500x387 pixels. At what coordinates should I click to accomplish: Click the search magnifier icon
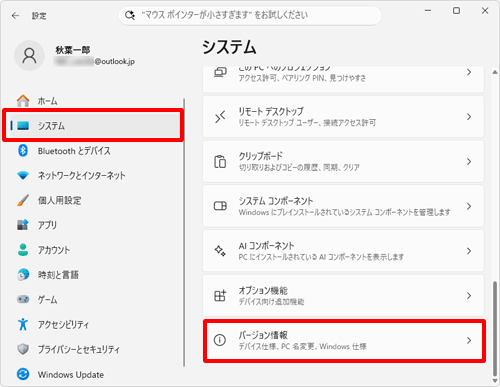pyautogui.click(x=130, y=15)
